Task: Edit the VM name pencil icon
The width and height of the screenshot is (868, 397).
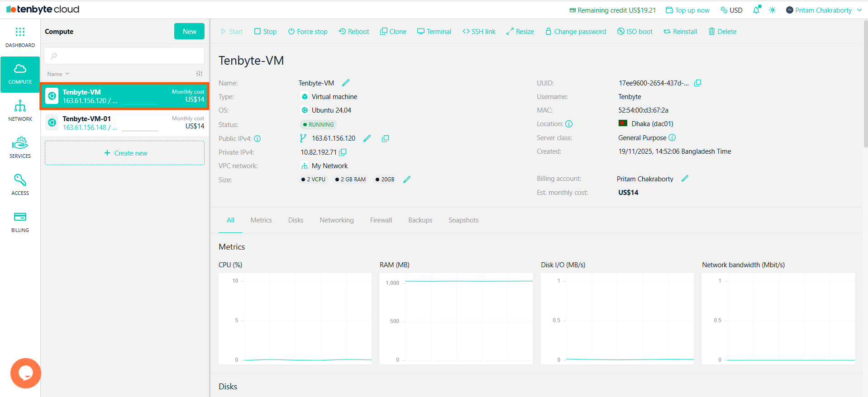Action: pyautogui.click(x=346, y=83)
